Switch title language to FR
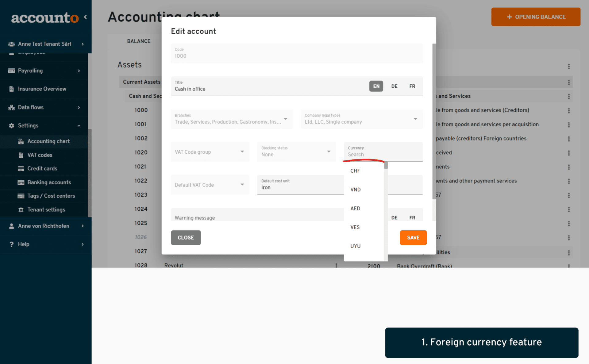Image resolution: width=589 pixels, height=364 pixels. [412, 86]
